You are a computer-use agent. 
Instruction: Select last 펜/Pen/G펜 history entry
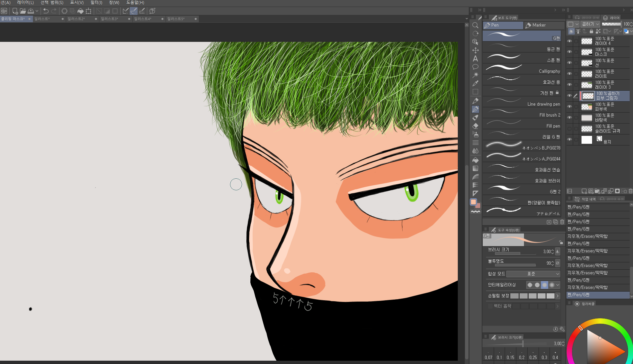click(598, 295)
